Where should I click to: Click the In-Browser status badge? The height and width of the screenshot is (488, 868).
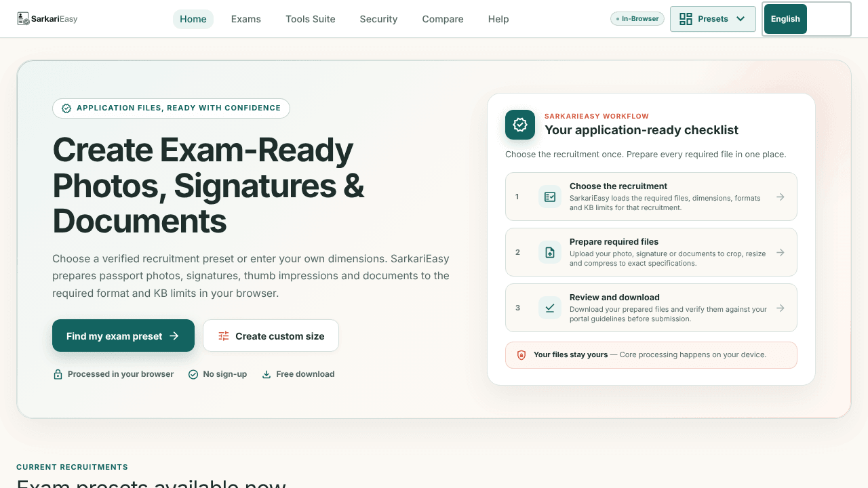coord(637,19)
